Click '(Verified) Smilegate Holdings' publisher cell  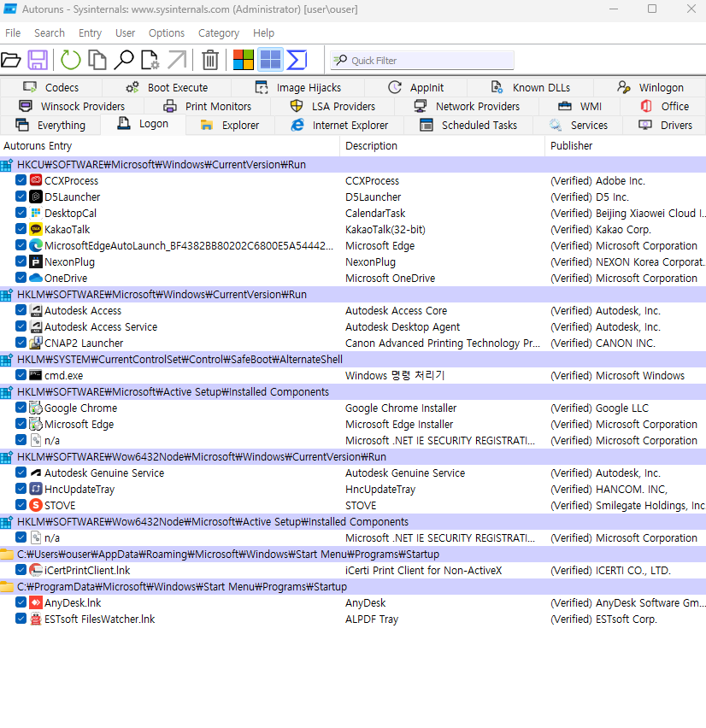[x=627, y=506]
